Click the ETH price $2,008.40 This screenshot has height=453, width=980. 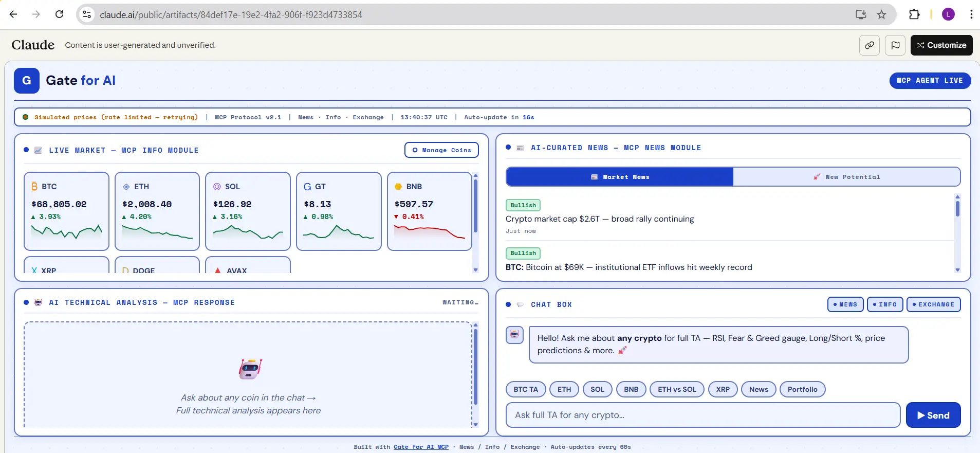pos(147,204)
